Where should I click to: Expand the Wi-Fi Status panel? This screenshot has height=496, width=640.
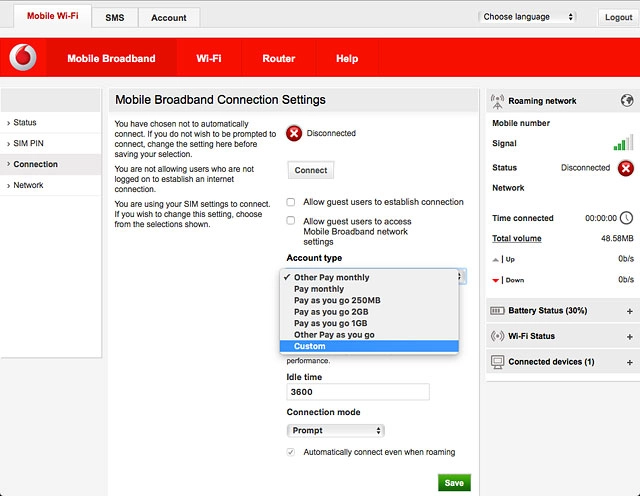[x=629, y=336]
